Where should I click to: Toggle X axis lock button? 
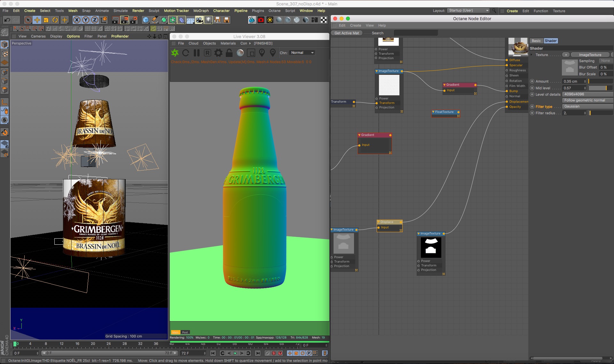[77, 20]
